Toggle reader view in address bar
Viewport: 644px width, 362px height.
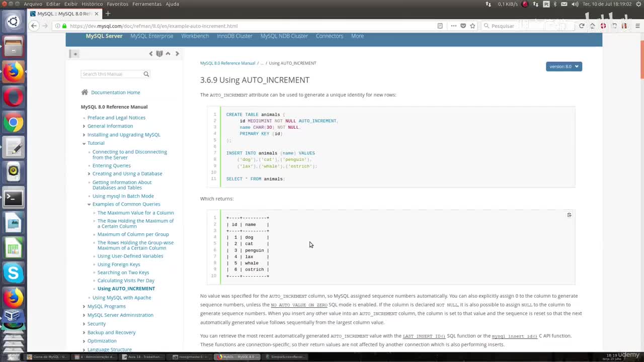(440, 26)
